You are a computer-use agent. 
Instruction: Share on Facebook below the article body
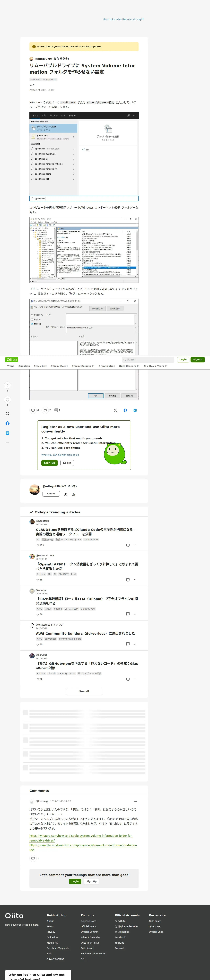[x=125, y=410]
